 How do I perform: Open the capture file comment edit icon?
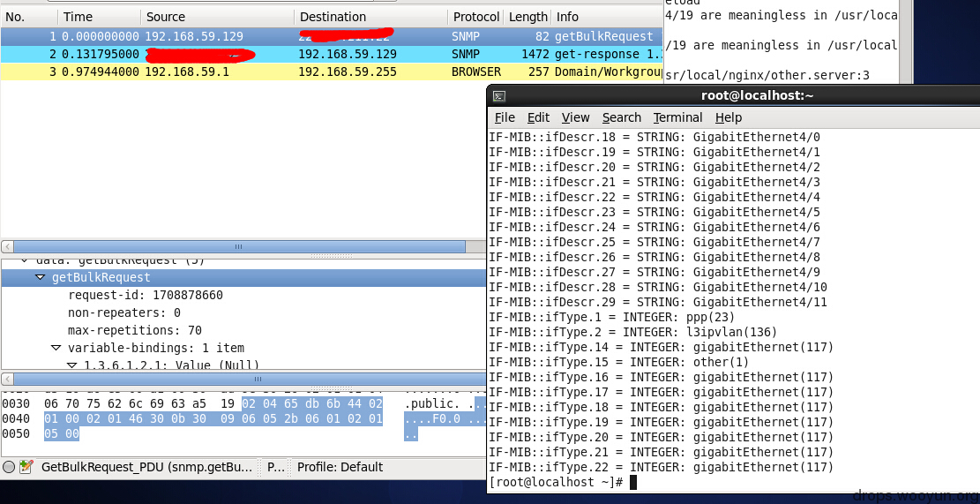tap(26, 467)
